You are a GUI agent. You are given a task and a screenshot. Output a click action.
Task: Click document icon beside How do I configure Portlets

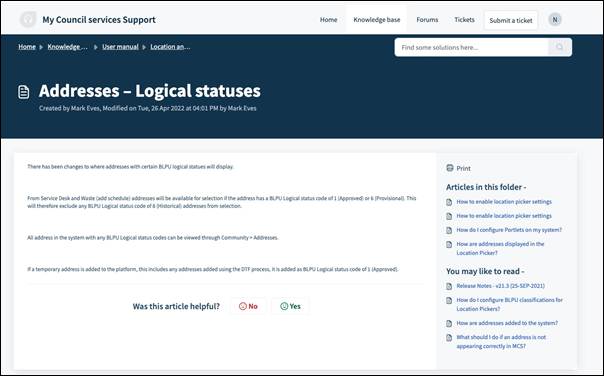449,230
